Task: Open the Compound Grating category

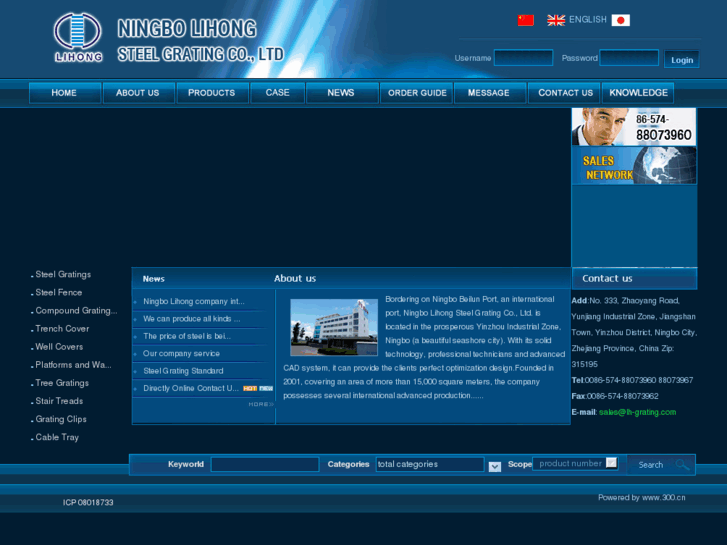Action: point(76,311)
